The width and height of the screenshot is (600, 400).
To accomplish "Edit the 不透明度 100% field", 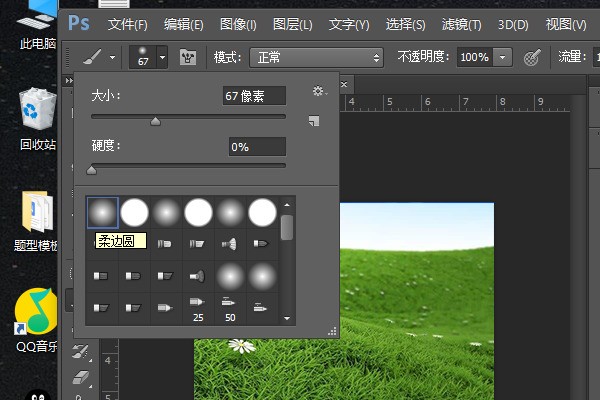I will pos(474,57).
